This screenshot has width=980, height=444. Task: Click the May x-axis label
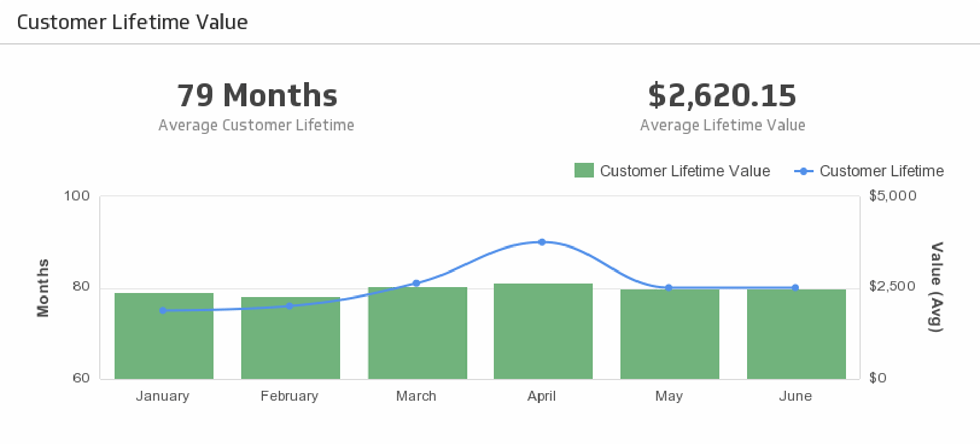[x=669, y=396]
